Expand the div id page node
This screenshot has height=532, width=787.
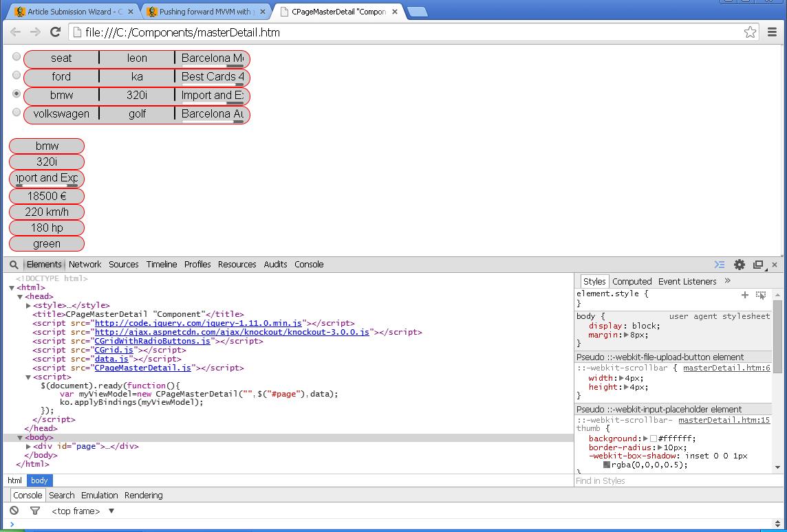click(29, 446)
